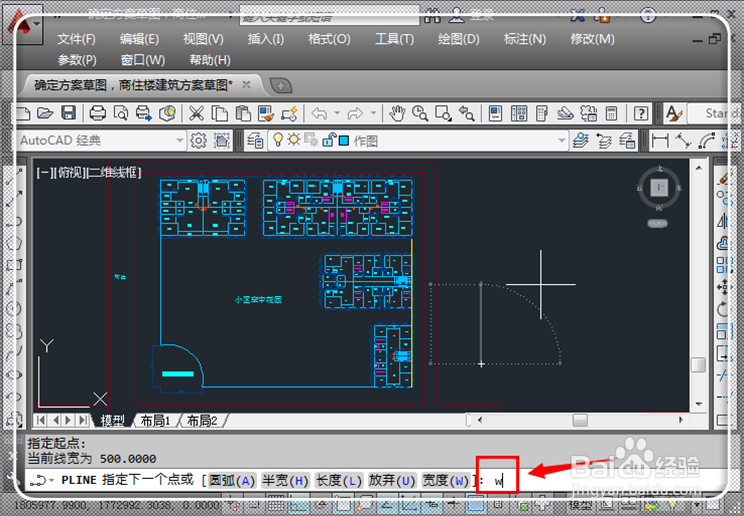Open the 标注(N) menu
The height and width of the screenshot is (516, 744).
click(x=524, y=39)
